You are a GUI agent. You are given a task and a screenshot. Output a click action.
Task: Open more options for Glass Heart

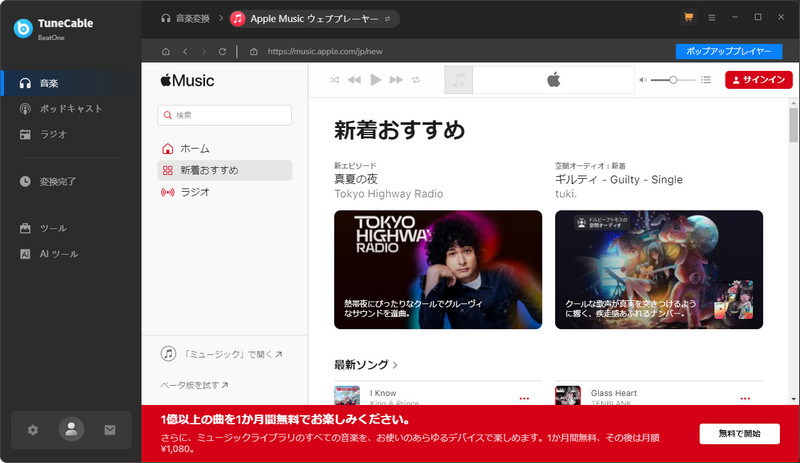[745, 398]
